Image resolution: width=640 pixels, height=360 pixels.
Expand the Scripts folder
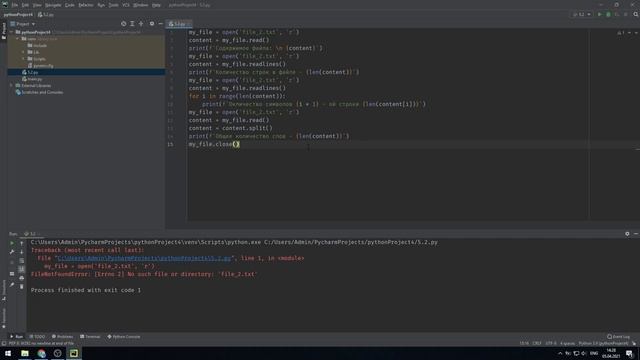click(x=24, y=59)
